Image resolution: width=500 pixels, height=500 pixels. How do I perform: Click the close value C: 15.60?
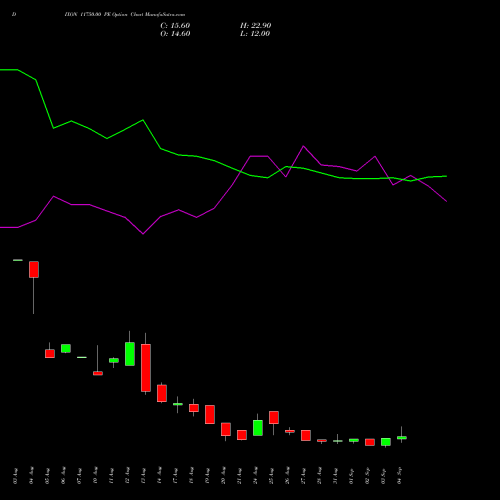175,26
